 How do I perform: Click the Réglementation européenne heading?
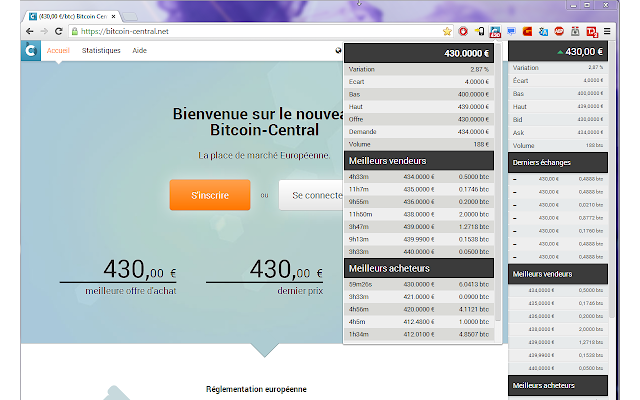(x=256, y=389)
